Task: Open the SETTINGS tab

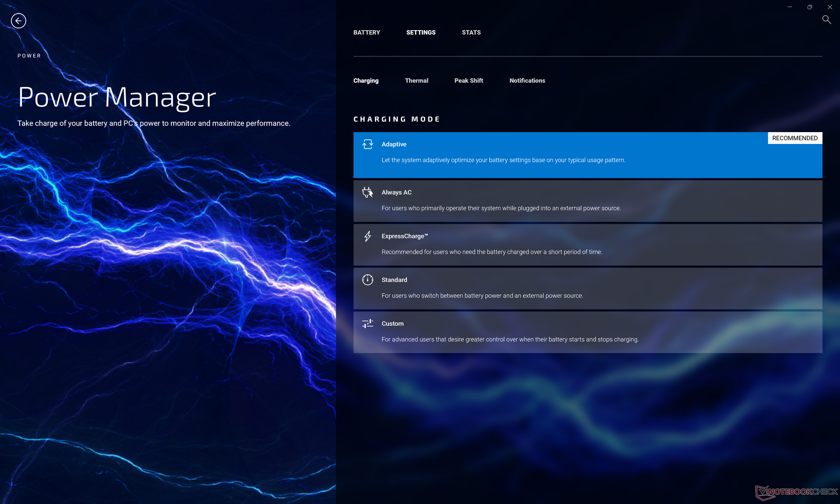Action: (421, 32)
